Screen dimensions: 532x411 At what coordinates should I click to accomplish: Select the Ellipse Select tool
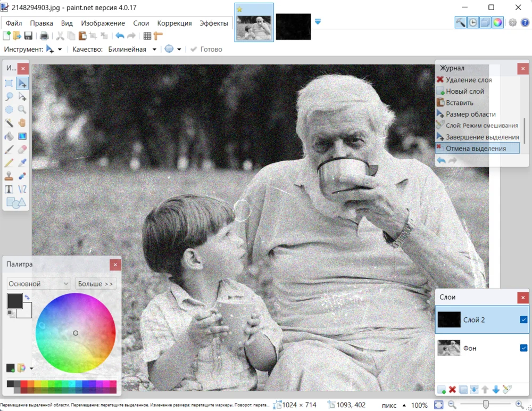point(9,110)
